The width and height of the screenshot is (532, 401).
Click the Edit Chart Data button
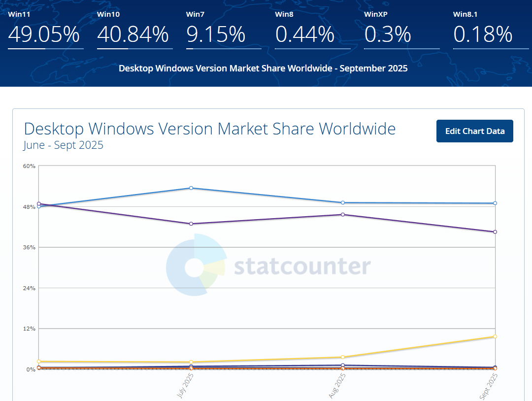[x=474, y=131]
